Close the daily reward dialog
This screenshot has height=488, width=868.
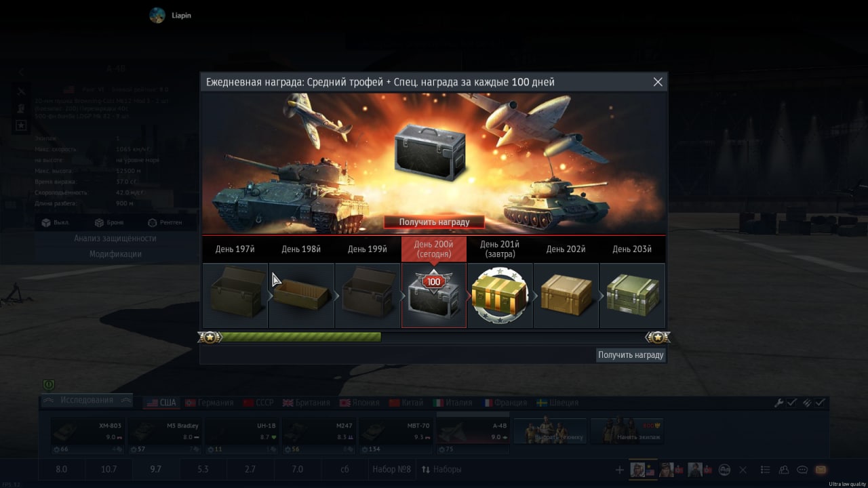pos(658,82)
